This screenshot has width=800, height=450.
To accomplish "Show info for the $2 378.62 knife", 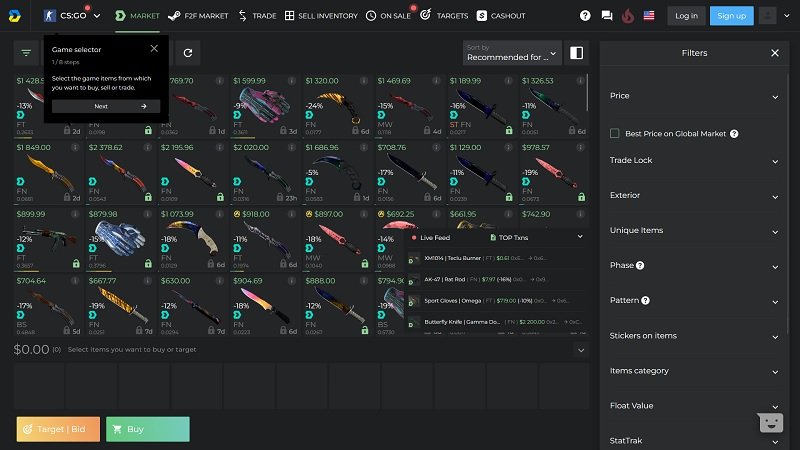I will click(x=147, y=147).
